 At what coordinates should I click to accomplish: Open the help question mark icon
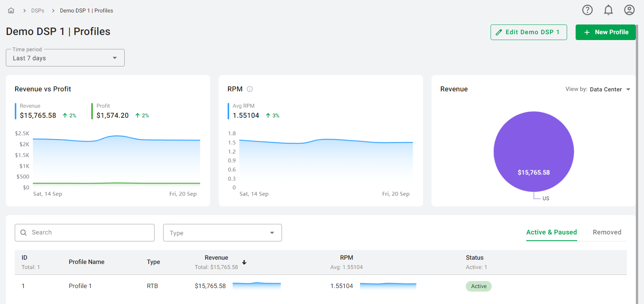click(587, 10)
